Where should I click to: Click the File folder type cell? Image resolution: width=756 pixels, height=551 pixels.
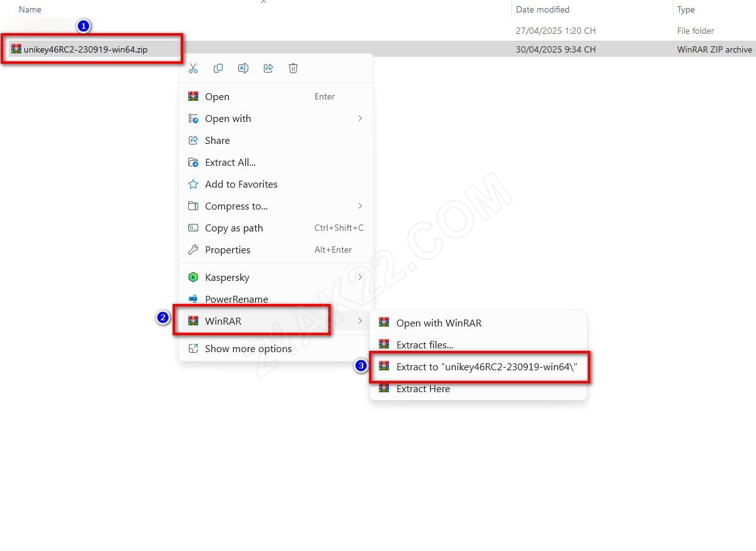pos(695,31)
